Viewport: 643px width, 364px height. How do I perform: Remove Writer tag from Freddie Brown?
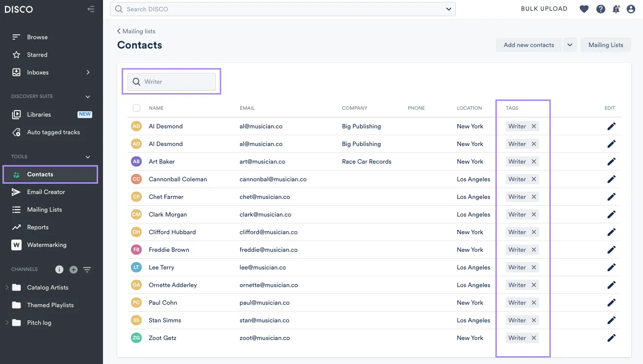(x=534, y=250)
